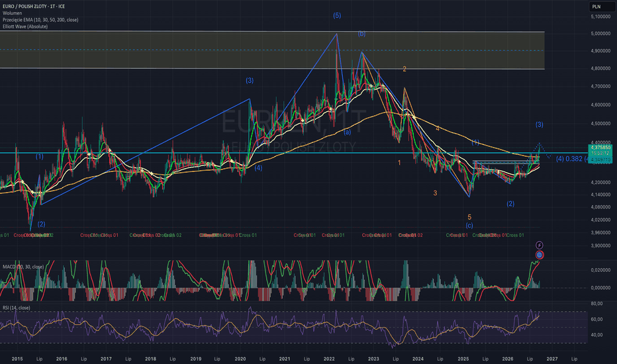This screenshot has height=364, width=617.
Task: Click the 4,600000 price axis label
Action: pos(600,105)
